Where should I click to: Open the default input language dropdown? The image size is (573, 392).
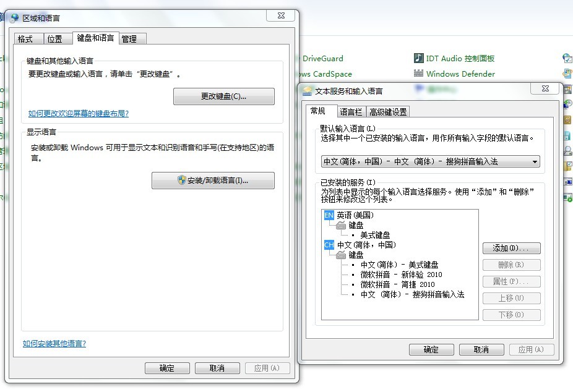coord(431,161)
